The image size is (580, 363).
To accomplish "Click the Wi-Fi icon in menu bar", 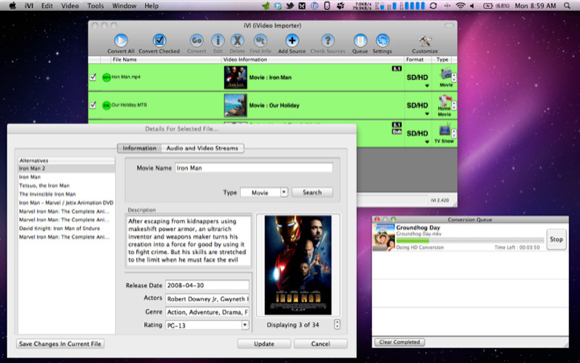I will click(461, 6).
